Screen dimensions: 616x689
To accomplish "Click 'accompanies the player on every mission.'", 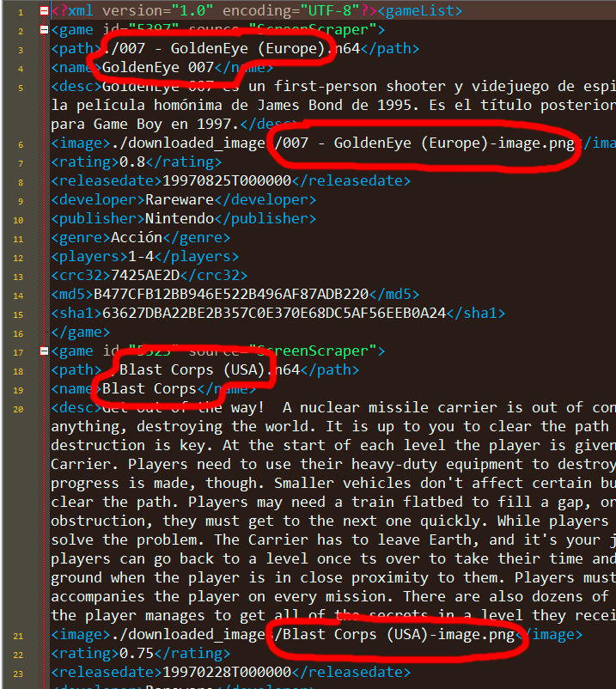I will [x=223, y=596].
